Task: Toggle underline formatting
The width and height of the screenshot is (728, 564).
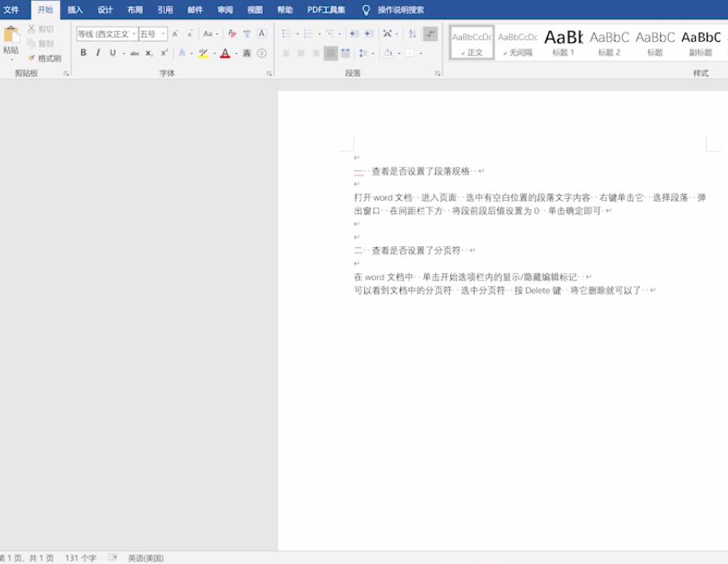Action: pos(112,53)
